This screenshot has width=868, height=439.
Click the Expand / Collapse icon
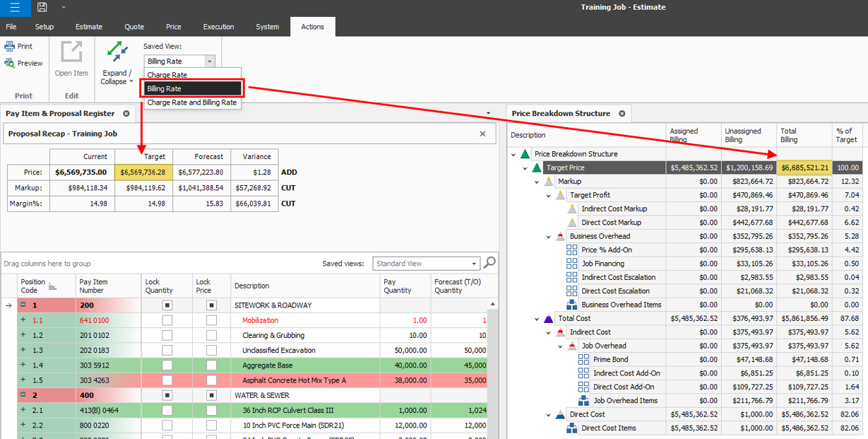coord(117,52)
